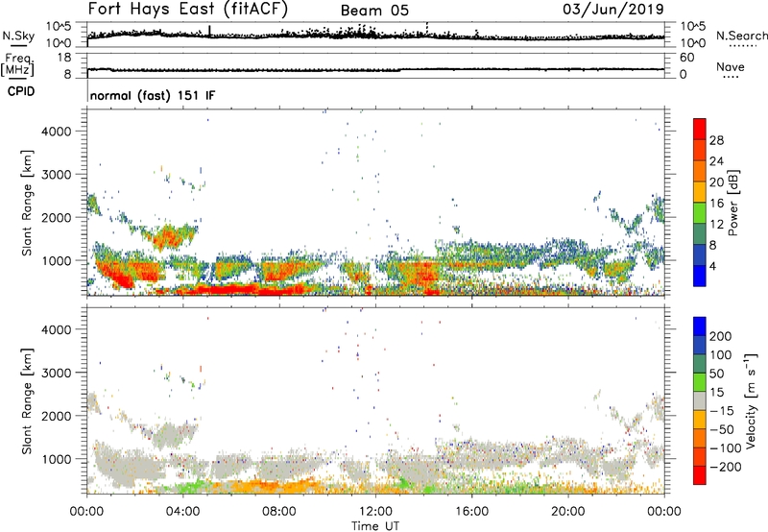Click the '20:00' time axis label
This screenshot has width=768, height=532.
pyautogui.click(x=567, y=512)
